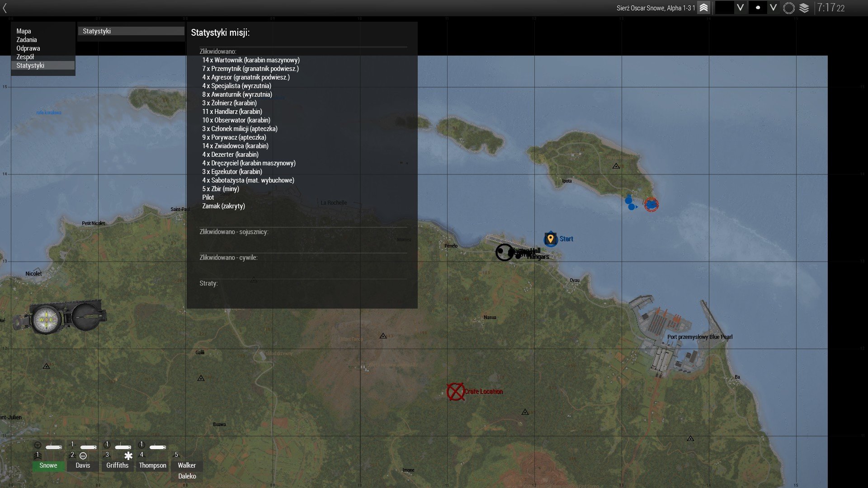Click the red Crate Location marker
This screenshot has height=488, width=868.
coord(455,392)
